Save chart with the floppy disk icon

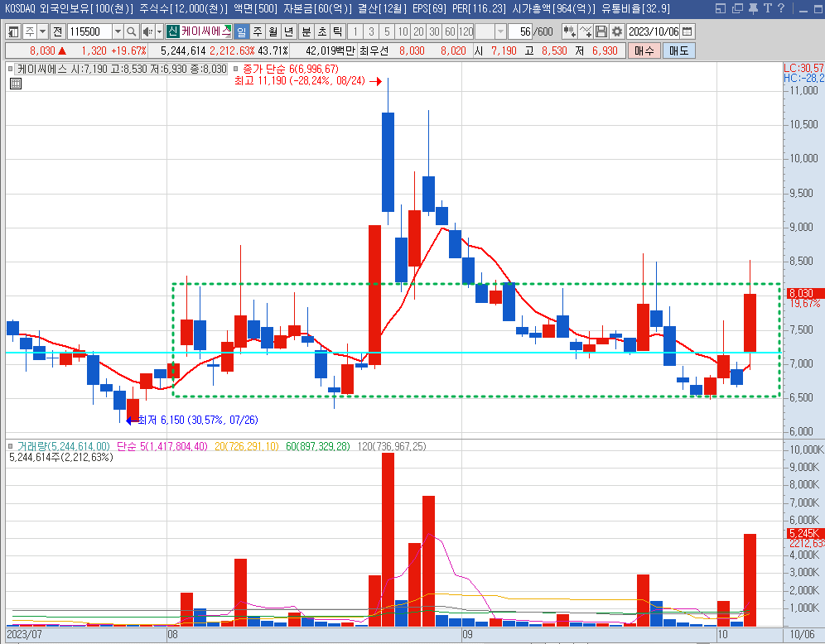(601, 31)
